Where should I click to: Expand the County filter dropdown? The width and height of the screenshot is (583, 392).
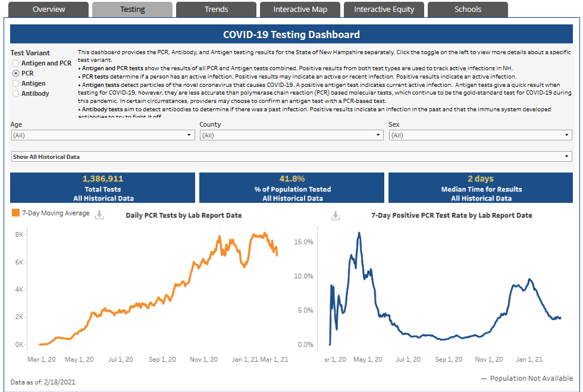click(292, 135)
